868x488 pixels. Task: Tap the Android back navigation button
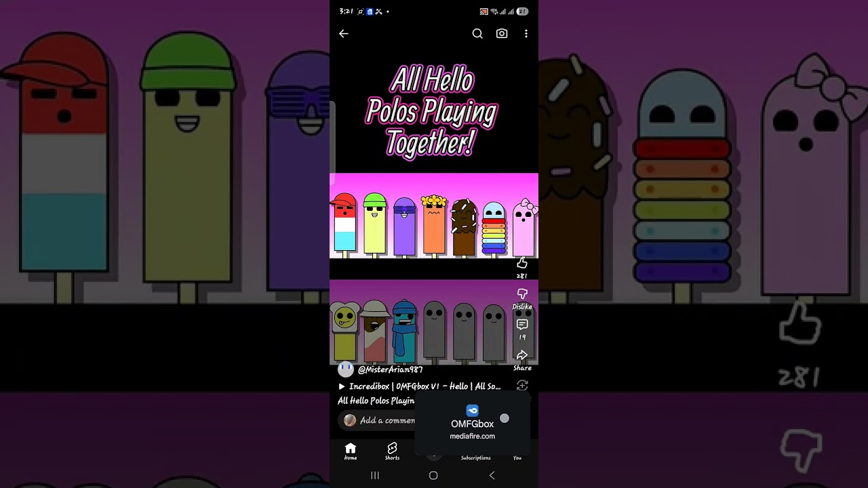[x=492, y=476]
